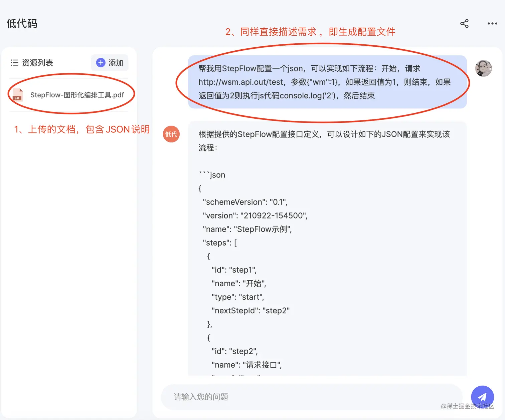Click the line "name": "StepFlow示例"
This screenshot has height=420, width=505.
tap(247, 230)
